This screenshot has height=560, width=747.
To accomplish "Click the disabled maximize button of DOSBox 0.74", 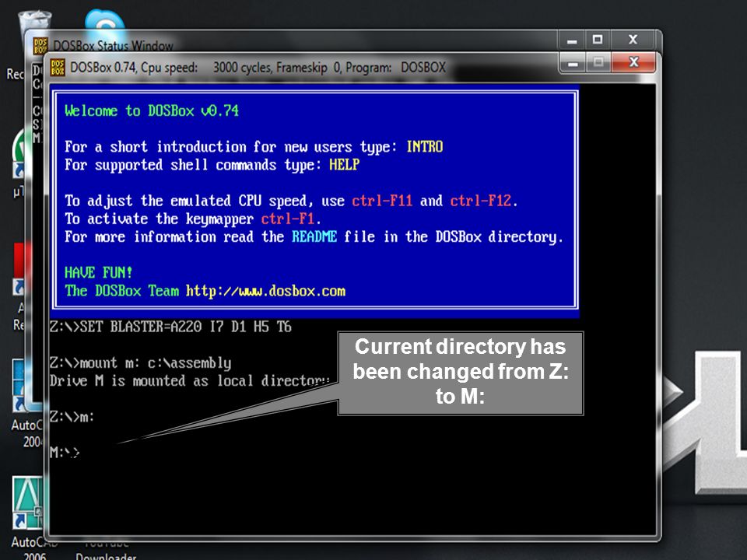I will pyautogui.click(x=598, y=62).
